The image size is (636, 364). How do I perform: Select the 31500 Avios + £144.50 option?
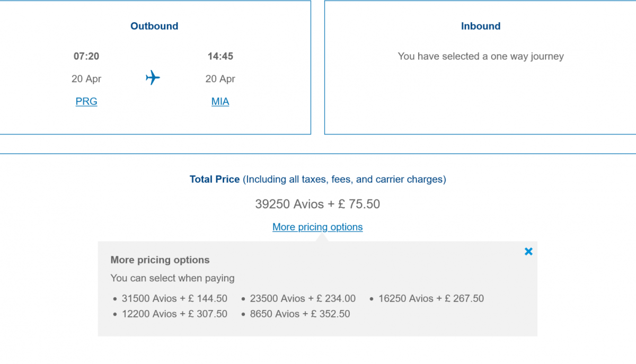tap(174, 298)
